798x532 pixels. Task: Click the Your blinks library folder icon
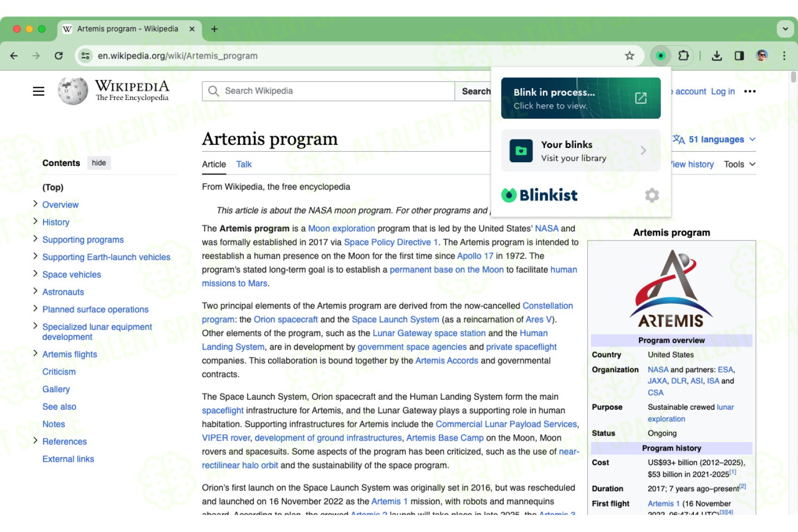click(521, 151)
